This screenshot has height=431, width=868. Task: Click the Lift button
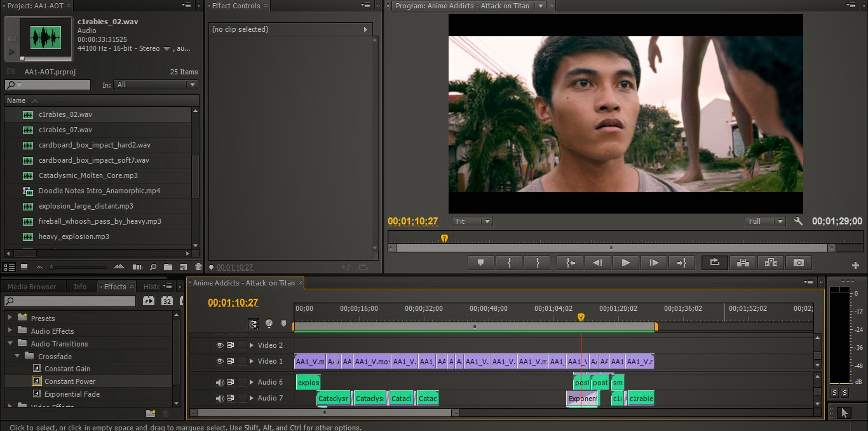pos(743,263)
